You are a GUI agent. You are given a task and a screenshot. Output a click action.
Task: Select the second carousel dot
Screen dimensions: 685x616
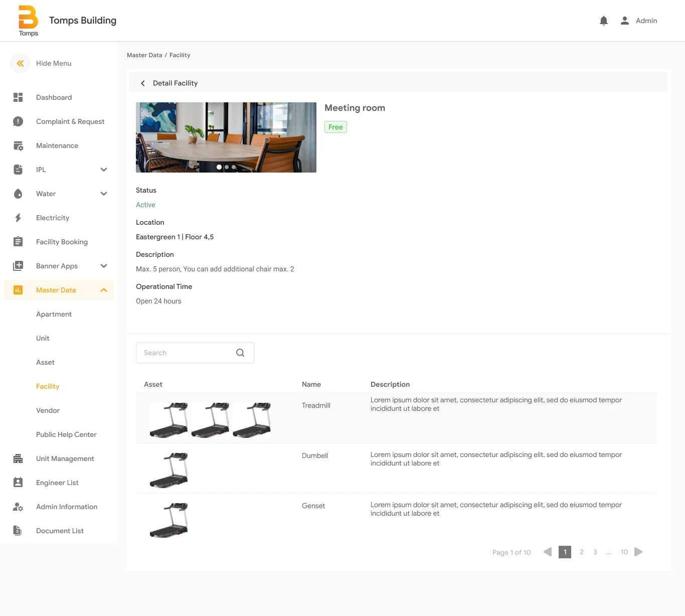tap(226, 167)
